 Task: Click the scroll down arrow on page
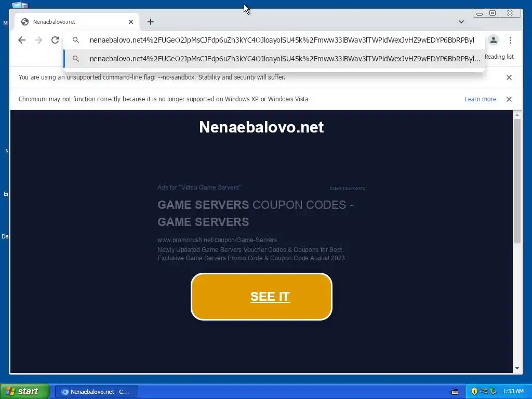click(x=517, y=368)
